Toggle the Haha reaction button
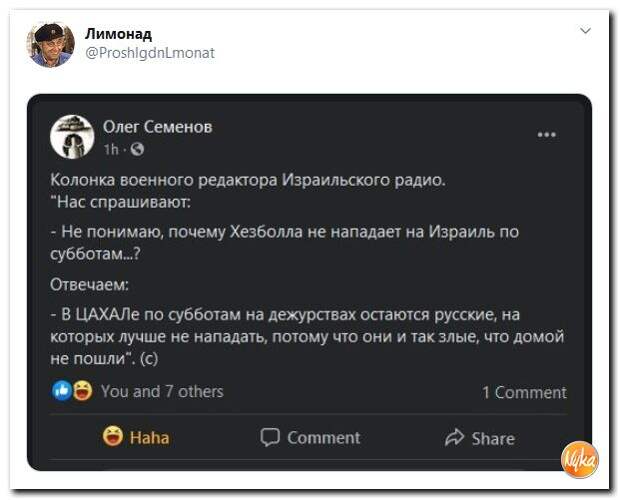This screenshot has height=500, width=620. [x=136, y=437]
